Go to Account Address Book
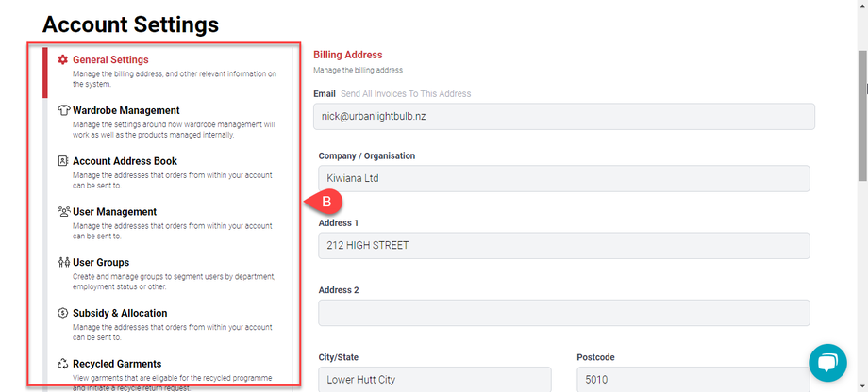868x392 pixels. point(125,161)
